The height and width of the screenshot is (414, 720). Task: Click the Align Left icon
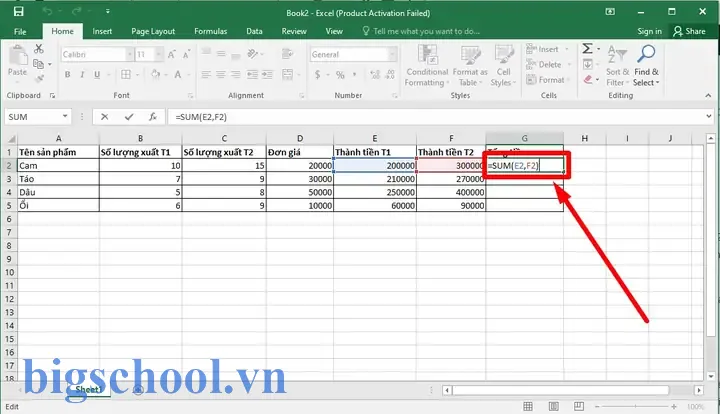(x=206, y=74)
